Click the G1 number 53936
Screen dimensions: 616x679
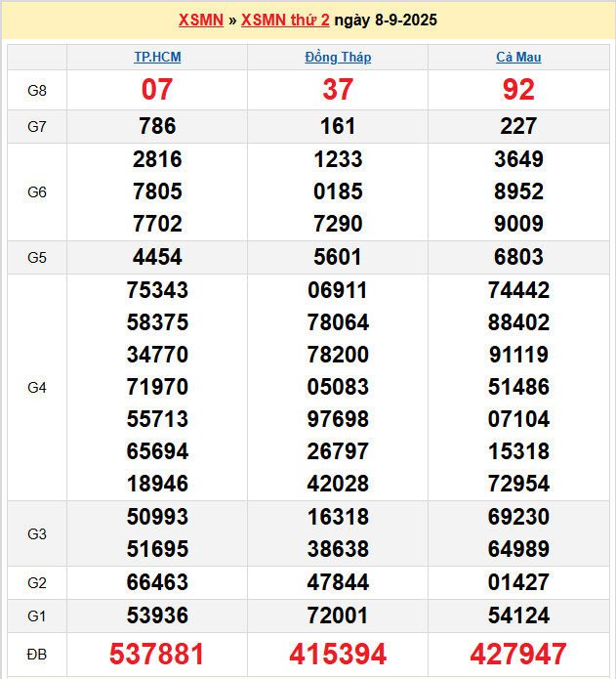coord(157,615)
